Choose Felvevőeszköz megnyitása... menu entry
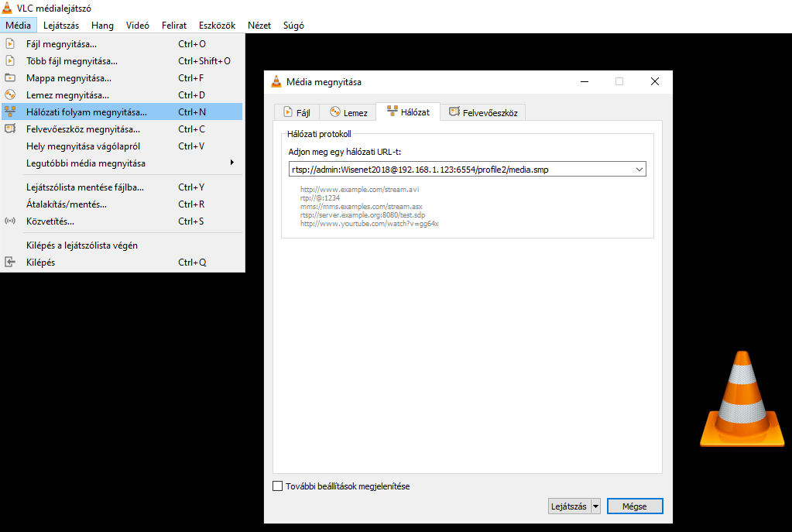The width and height of the screenshot is (792, 532). [122, 129]
